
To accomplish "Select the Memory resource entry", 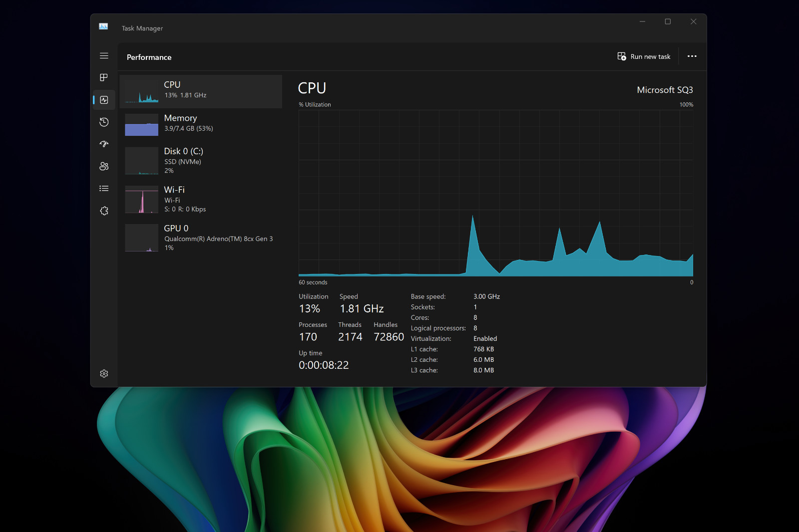I will pyautogui.click(x=201, y=125).
